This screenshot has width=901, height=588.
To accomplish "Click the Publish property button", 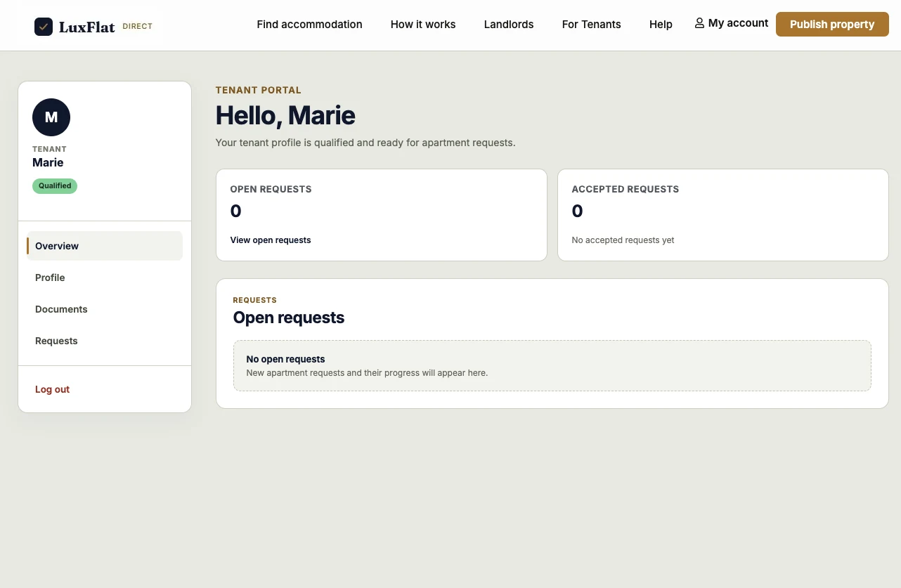I will click(832, 24).
